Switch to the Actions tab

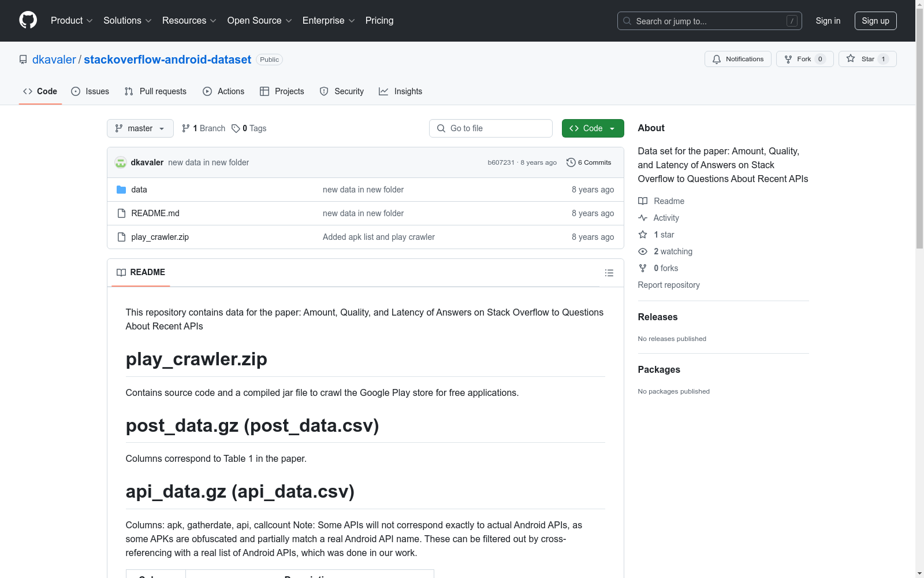click(223, 91)
